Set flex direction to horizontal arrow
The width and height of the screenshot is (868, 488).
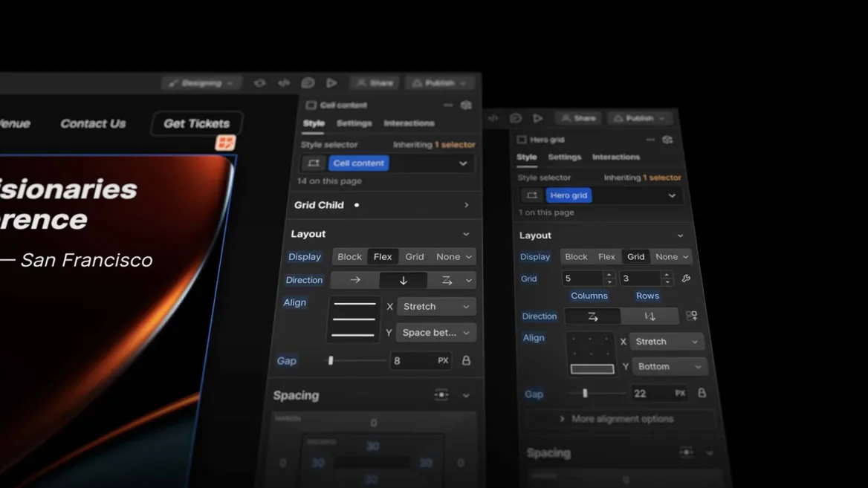click(354, 280)
